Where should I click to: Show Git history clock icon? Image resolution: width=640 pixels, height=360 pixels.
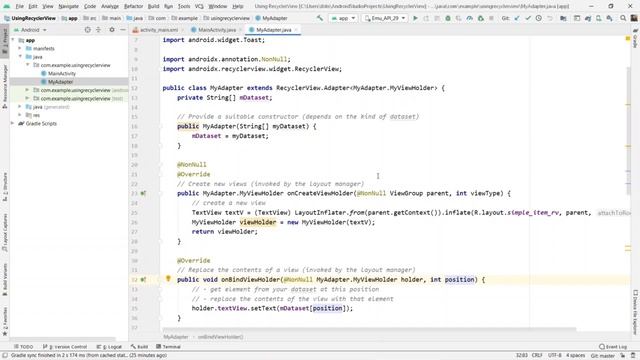pos(539,18)
